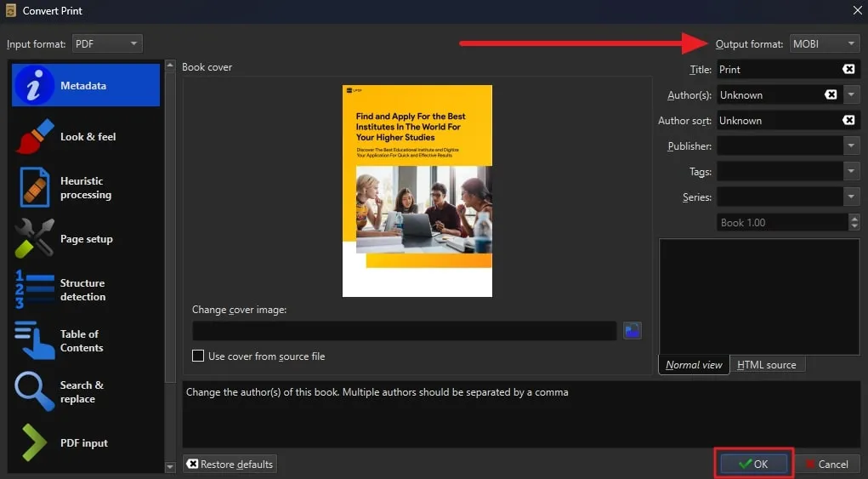
Task: Click the Restore defaults button
Action: click(x=230, y=465)
